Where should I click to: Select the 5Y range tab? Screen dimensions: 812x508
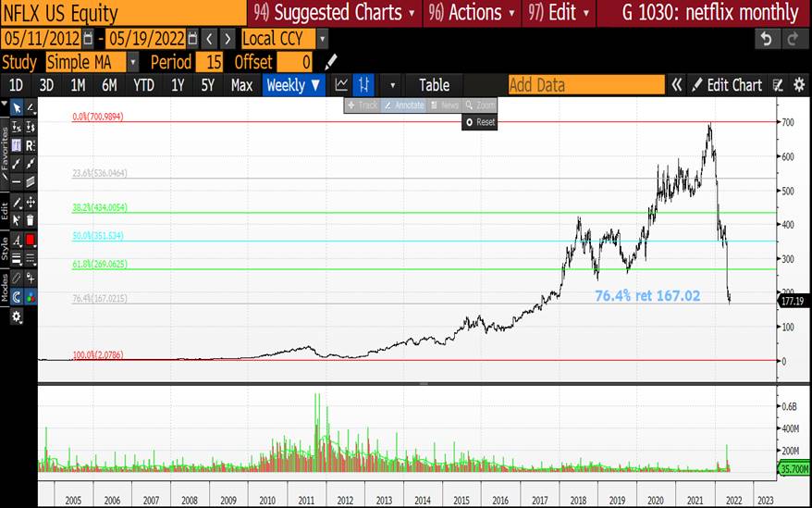[x=208, y=85]
